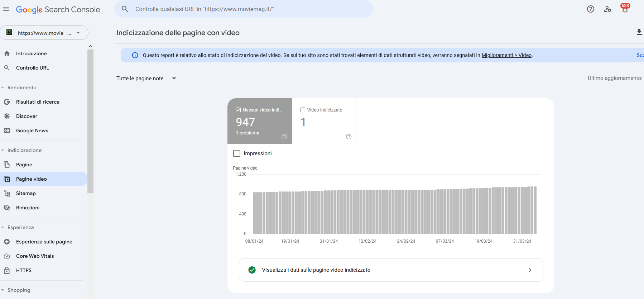Select the Nessun video indicizzato 947 card
Screen dimensions: 644x299
pyautogui.click(x=260, y=121)
